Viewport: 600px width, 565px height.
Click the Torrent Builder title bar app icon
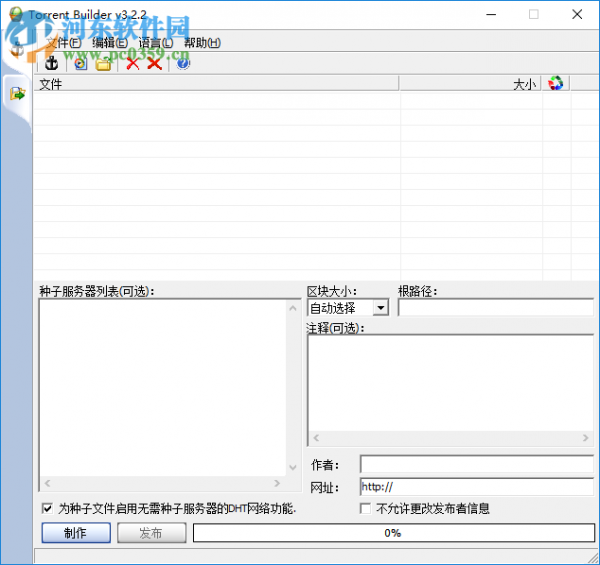click(16, 14)
